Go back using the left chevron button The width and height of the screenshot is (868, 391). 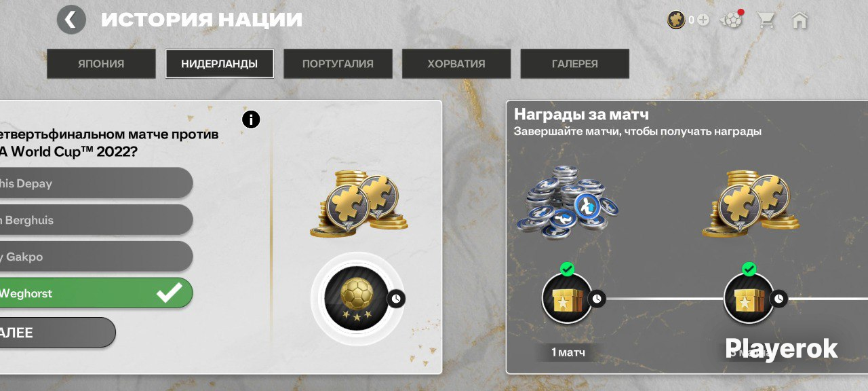pyautogui.click(x=71, y=20)
